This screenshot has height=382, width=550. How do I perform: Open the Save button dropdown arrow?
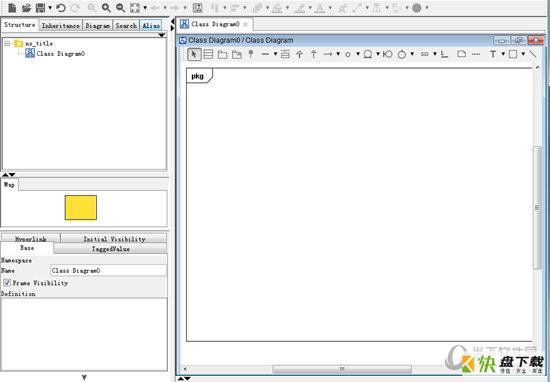click(50, 8)
